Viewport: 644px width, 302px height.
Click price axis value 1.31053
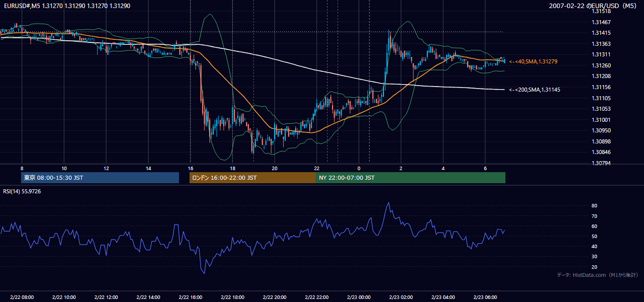(602, 109)
